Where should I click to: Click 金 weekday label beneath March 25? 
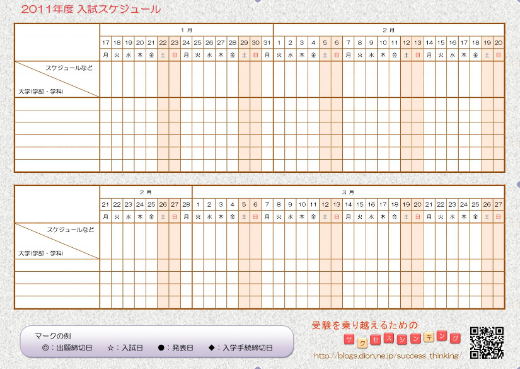click(x=475, y=217)
